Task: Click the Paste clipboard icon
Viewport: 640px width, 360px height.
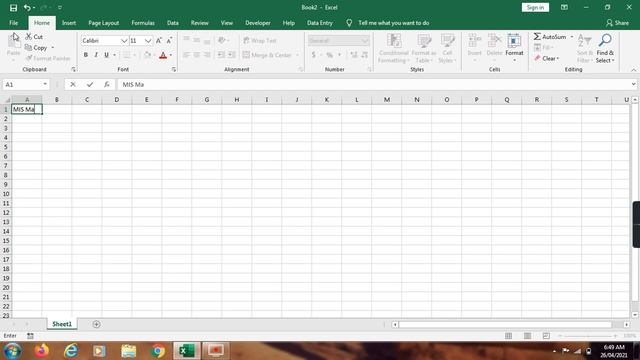Action: tap(13, 41)
